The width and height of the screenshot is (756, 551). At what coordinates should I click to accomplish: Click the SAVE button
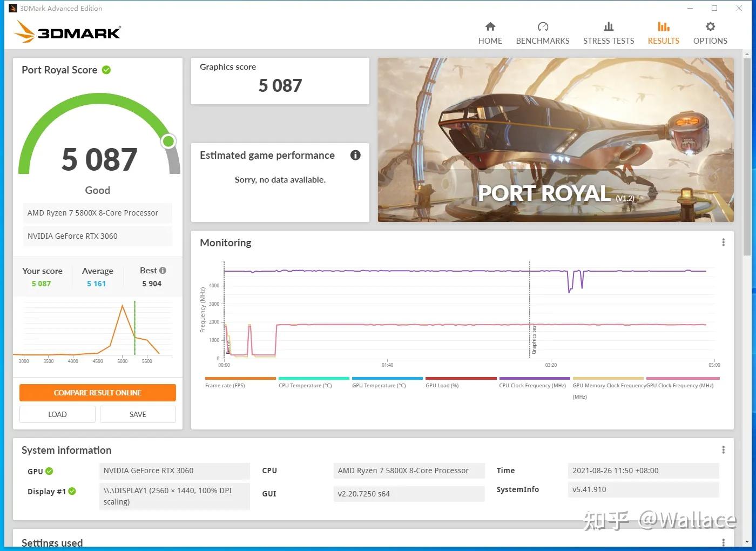click(x=138, y=414)
